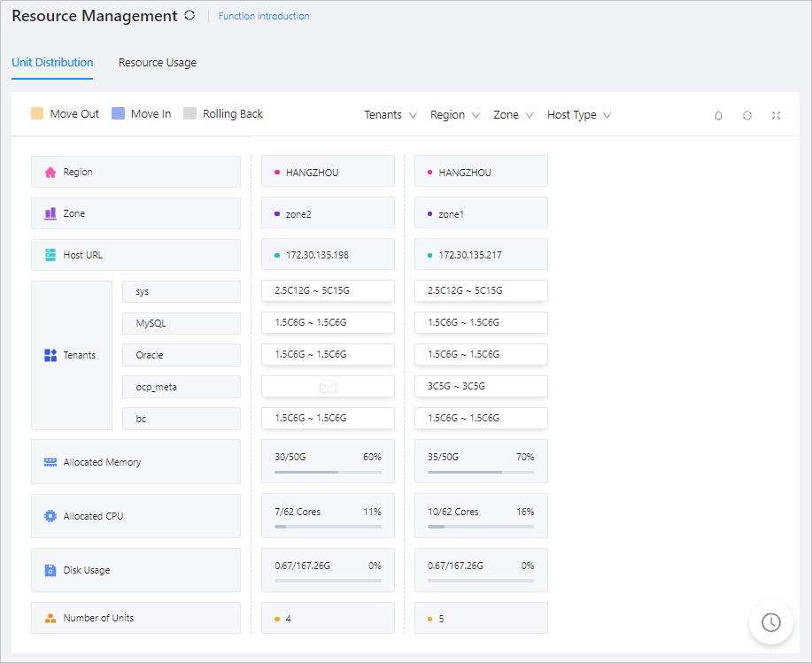Click refresh icon beside Resource Management title
The height and width of the screenshot is (663, 812).
tap(189, 16)
